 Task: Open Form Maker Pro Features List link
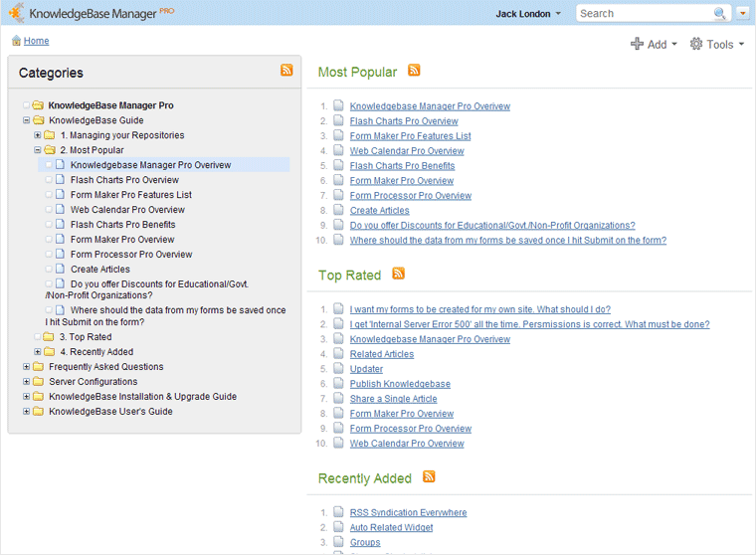pos(410,136)
